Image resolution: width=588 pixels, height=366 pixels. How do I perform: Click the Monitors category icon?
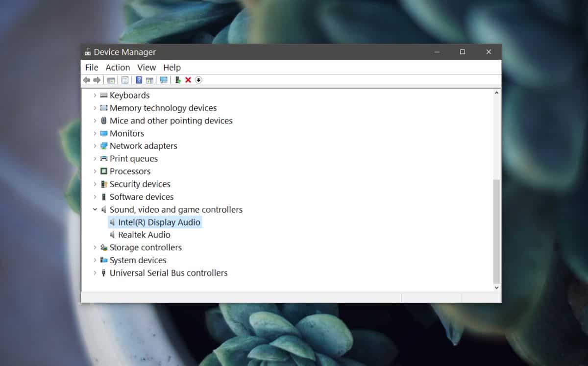coord(104,133)
